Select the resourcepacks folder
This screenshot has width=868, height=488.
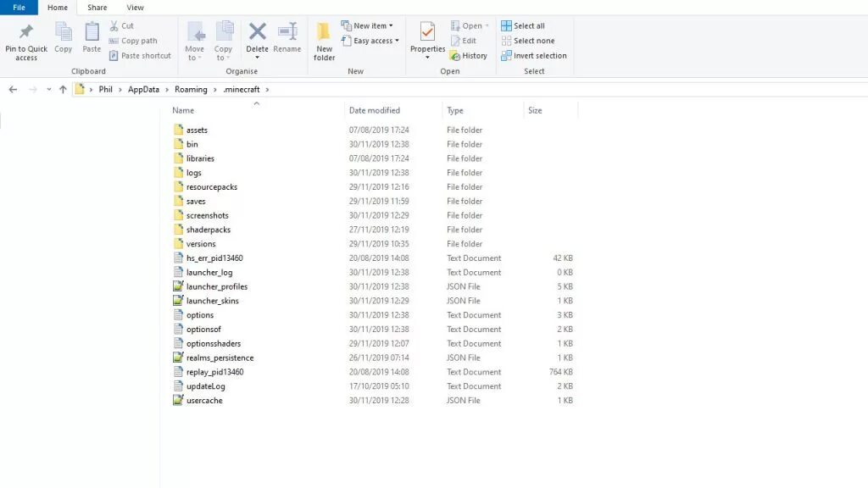coord(211,187)
